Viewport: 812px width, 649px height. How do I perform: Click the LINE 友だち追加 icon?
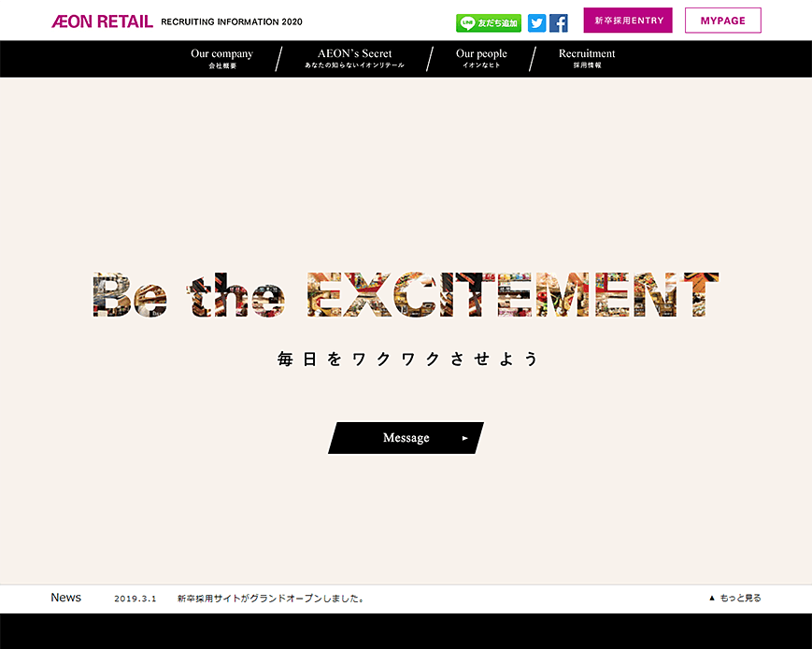click(488, 22)
